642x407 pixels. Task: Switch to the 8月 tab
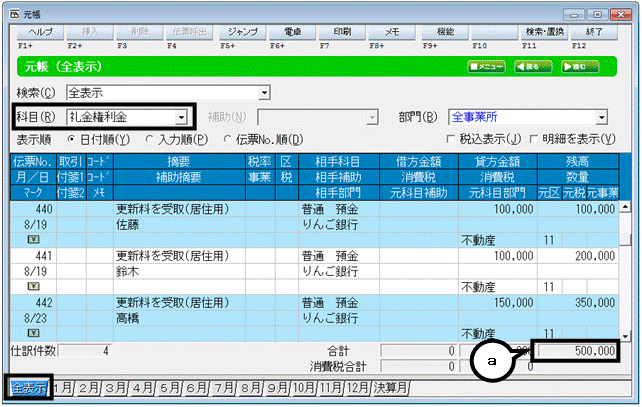(250, 387)
